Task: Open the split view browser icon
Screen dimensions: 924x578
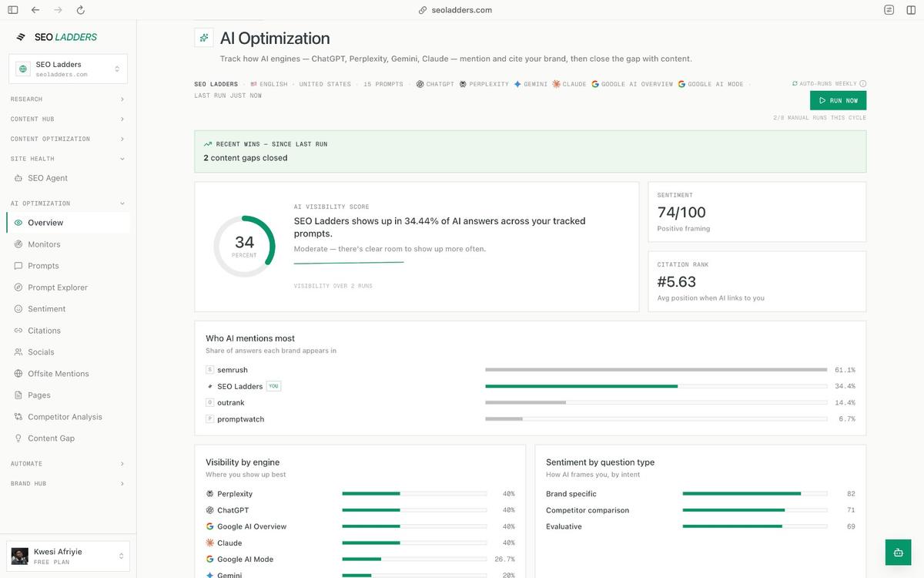Action: [911, 10]
